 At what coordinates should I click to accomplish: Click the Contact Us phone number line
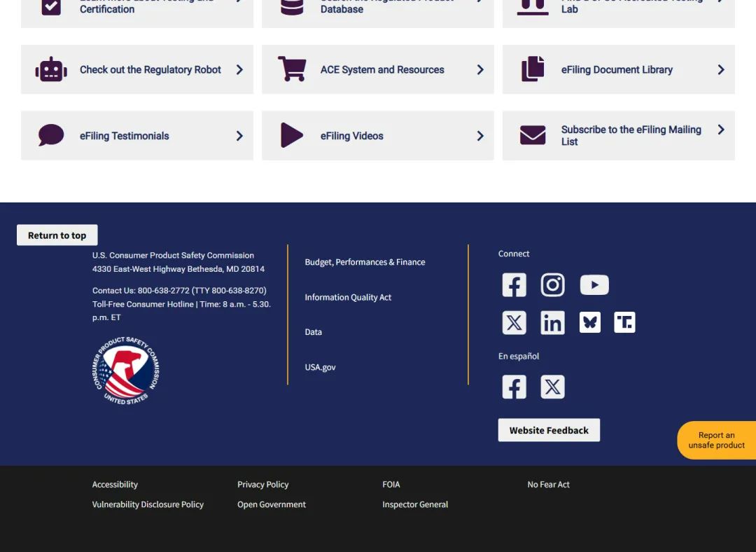(x=179, y=291)
